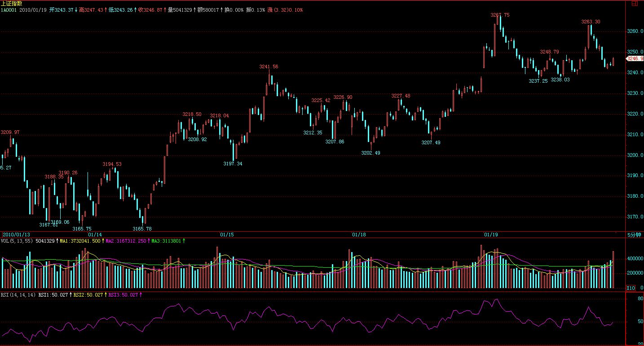Click the 400000 volume axis label
The width and height of the screenshot is (644, 346).
click(x=635, y=259)
